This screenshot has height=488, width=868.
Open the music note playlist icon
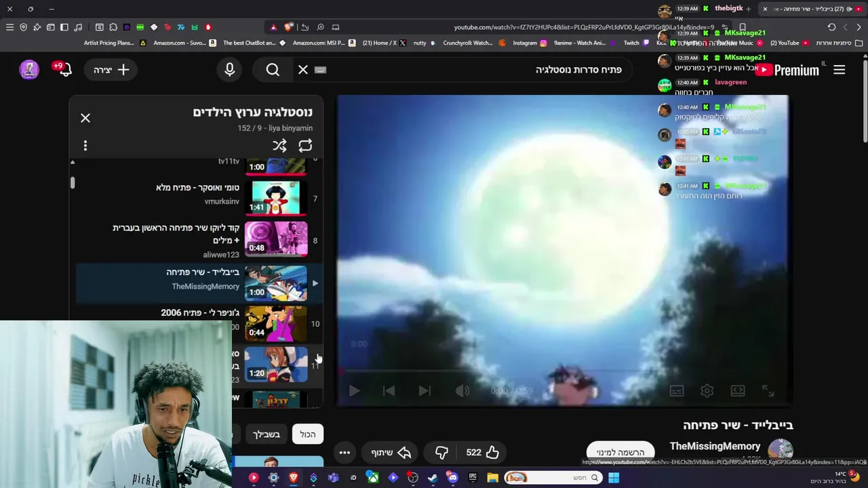coord(78,27)
